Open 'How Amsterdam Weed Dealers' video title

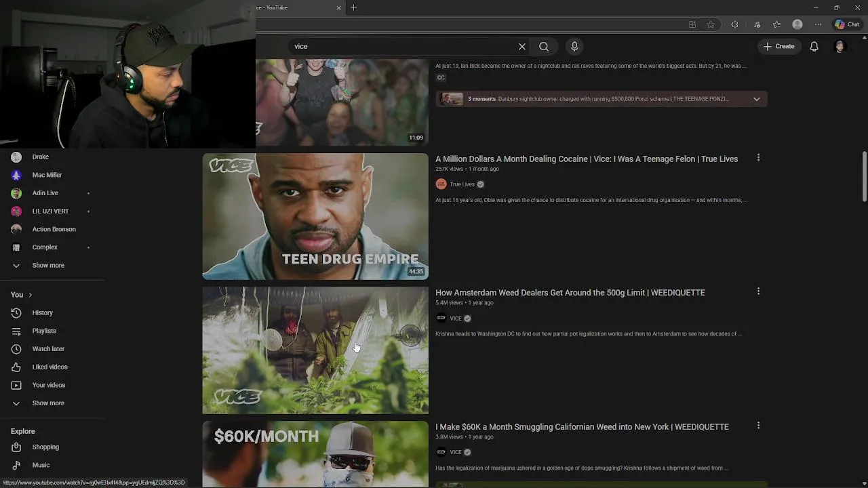pyautogui.click(x=570, y=292)
